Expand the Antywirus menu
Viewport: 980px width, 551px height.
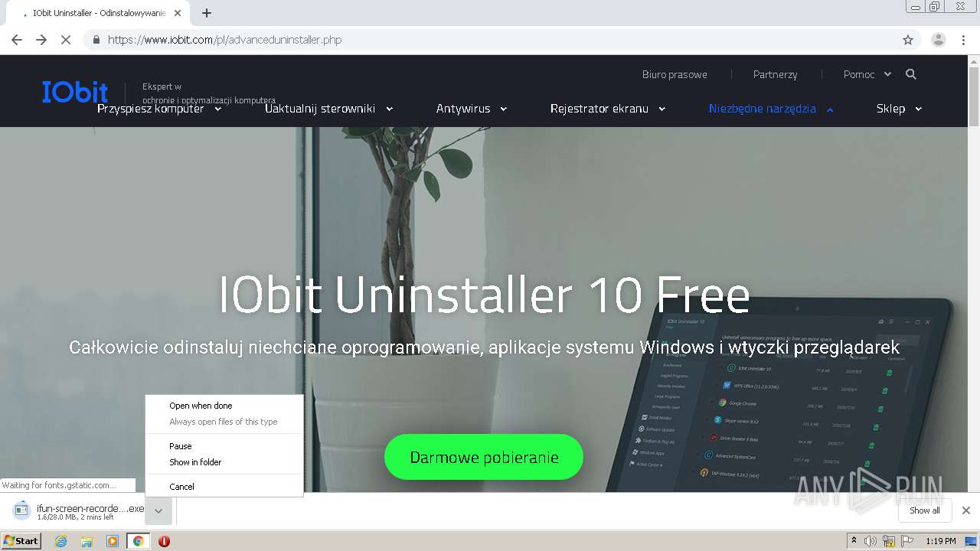472,109
